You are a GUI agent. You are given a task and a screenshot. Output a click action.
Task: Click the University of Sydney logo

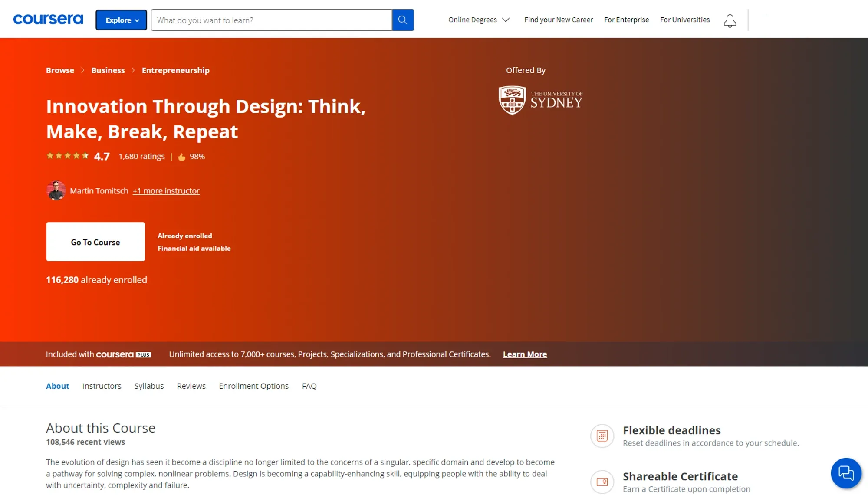(x=540, y=100)
